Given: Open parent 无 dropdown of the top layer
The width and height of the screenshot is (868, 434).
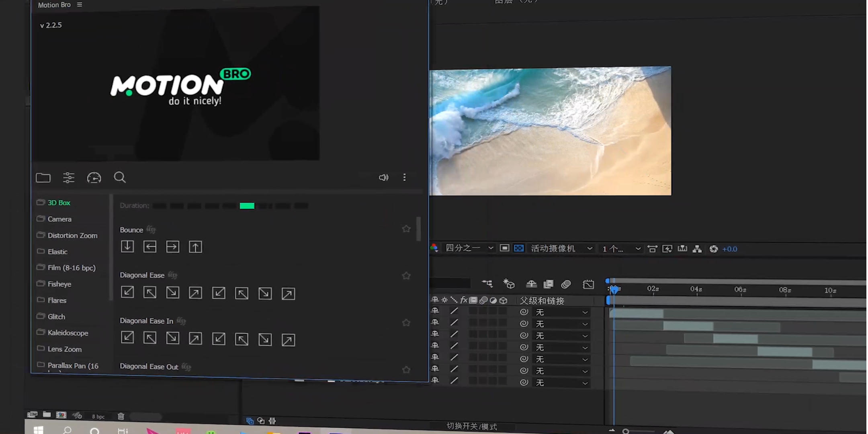Looking at the screenshot, I should click(562, 312).
